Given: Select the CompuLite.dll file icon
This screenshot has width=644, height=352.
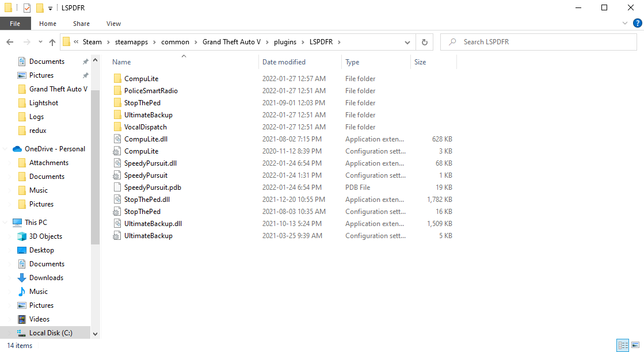Looking at the screenshot, I should click(117, 139).
